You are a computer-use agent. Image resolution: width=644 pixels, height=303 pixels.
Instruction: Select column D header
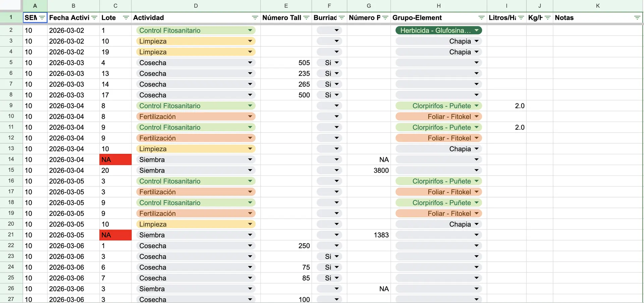pos(196,6)
